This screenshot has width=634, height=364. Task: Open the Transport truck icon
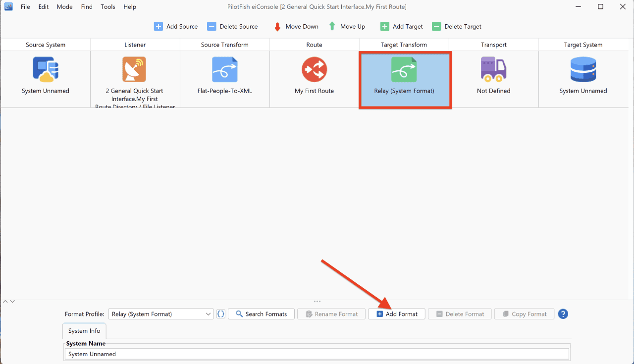coord(493,69)
